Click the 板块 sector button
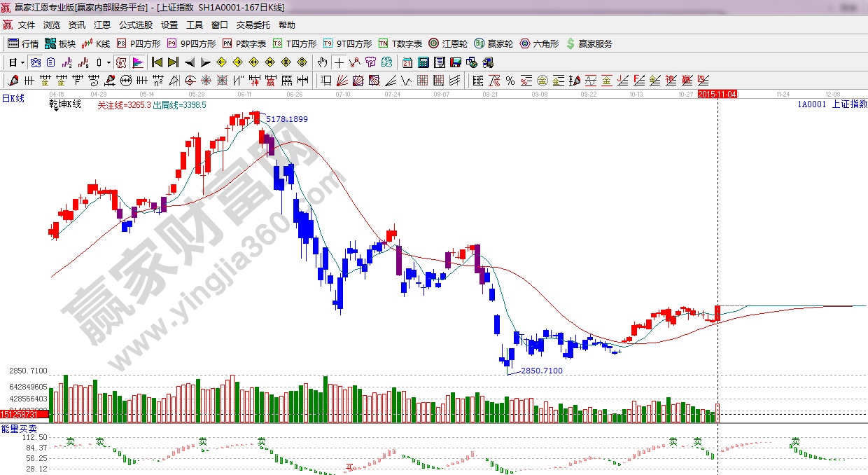The image size is (868, 475). pos(59,43)
